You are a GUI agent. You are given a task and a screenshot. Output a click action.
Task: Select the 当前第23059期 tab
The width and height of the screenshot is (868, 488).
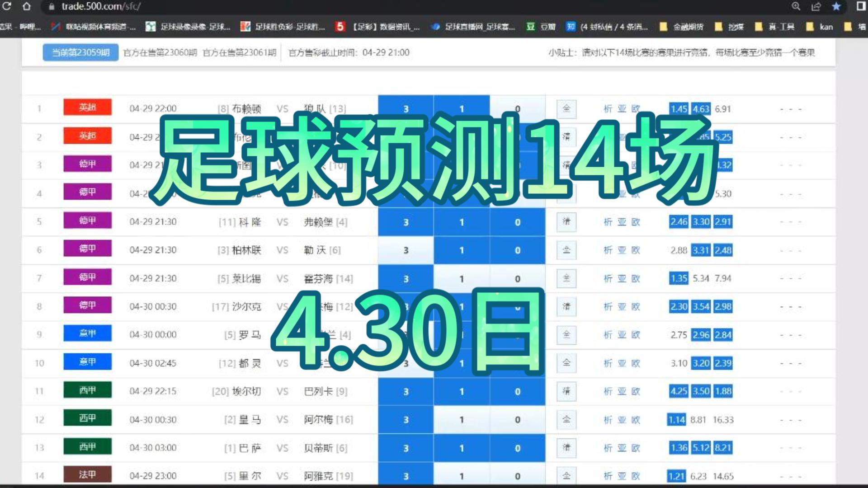[80, 52]
